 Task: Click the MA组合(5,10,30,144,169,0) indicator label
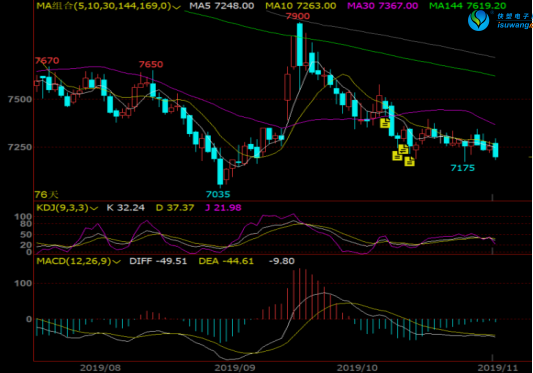(x=104, y=6)
